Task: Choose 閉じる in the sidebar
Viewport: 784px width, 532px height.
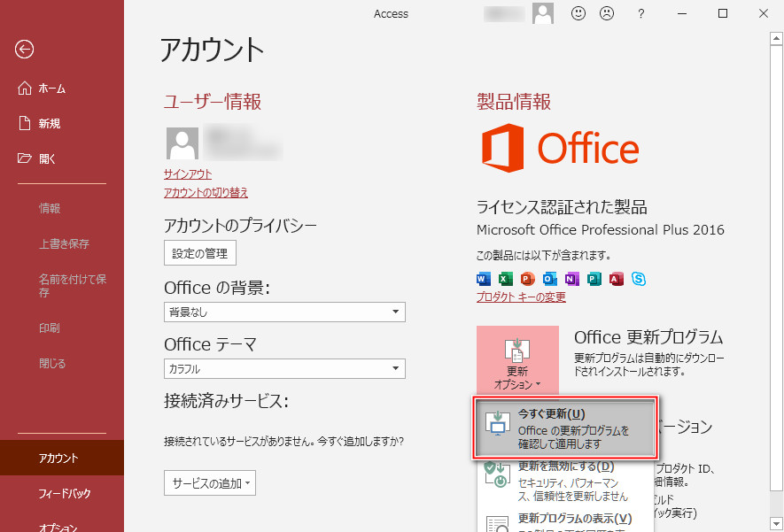Action: point(52,363)
